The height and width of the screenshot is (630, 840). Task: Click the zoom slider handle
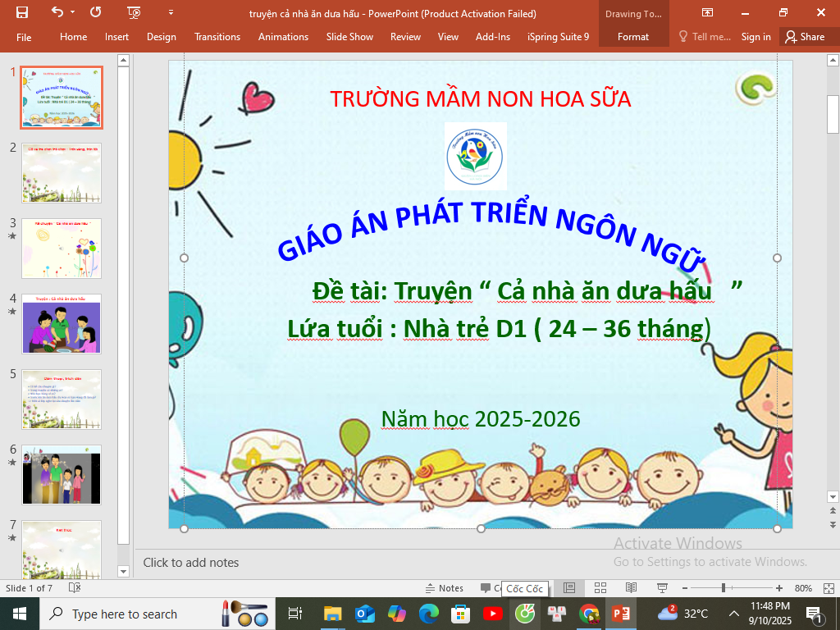click(723, 588)
